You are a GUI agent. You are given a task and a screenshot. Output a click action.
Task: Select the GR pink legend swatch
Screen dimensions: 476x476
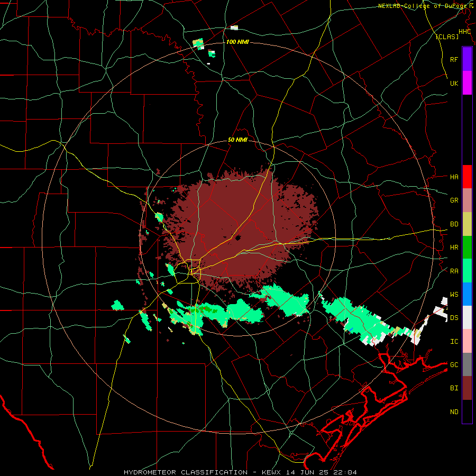[467, 200]
